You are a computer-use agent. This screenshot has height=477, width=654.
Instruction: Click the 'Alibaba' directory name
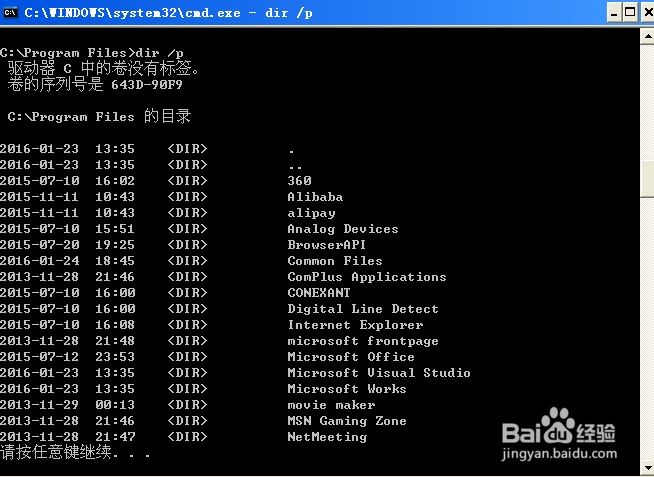[315, 197]
